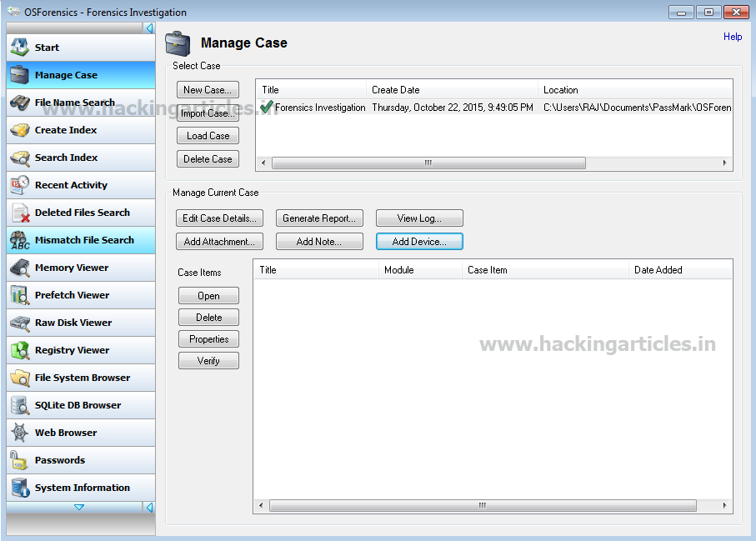Image resolution: width=756 pixels, height=541 pixels.
Task: Click Generate Report button
Action: 319,218
